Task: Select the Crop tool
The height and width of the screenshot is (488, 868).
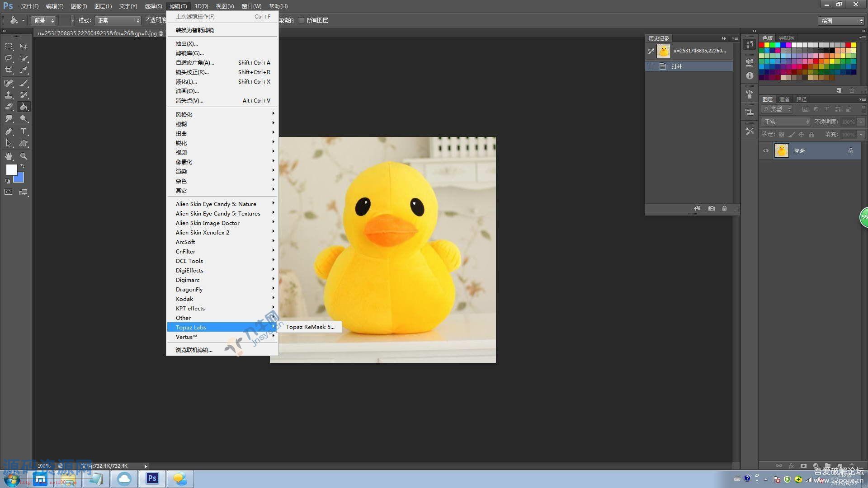Action: click(9, 70)
